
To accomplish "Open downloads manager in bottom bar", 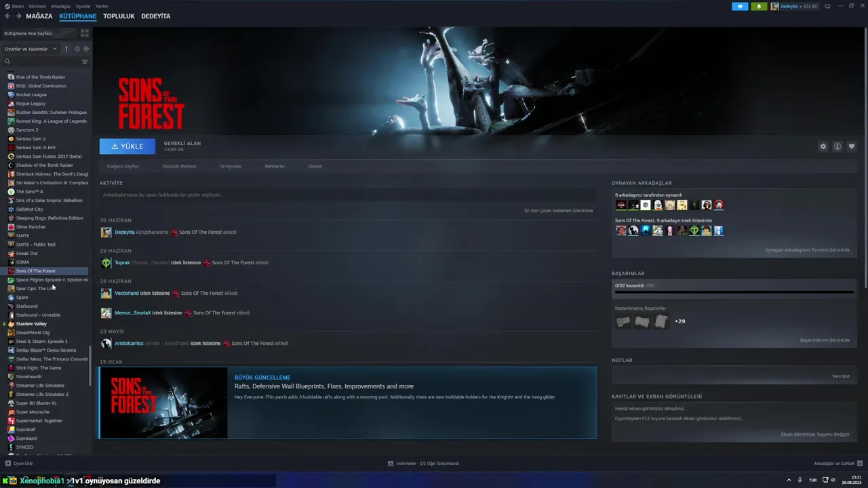I will pyautogui.click(x=423, y=464).
